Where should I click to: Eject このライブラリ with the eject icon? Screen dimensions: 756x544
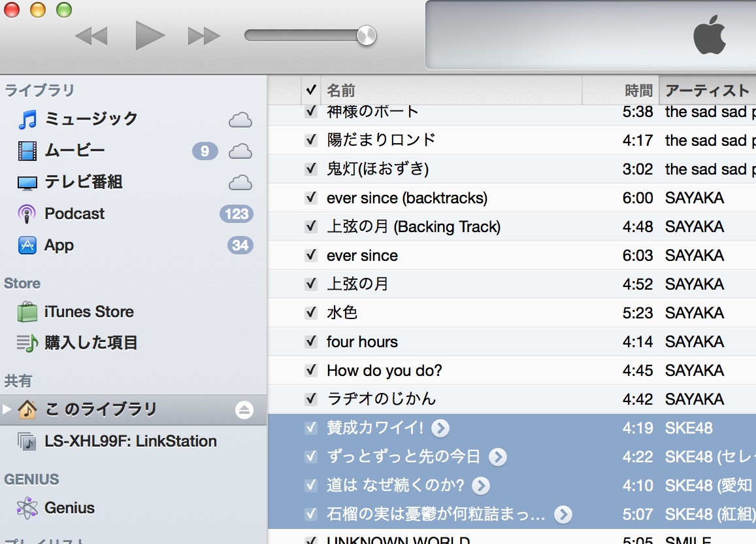[244, 410]
